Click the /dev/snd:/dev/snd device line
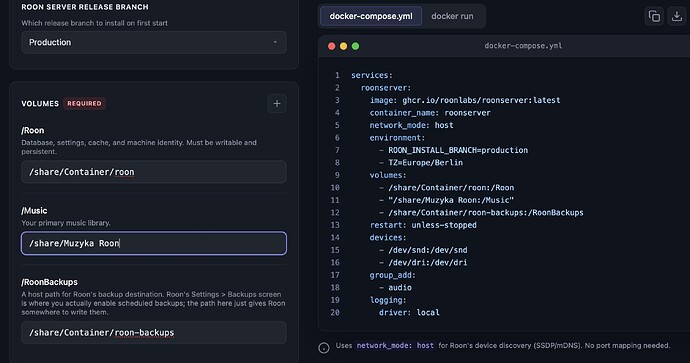Viewport: 690px width, 363px height. tap(423, 250)
